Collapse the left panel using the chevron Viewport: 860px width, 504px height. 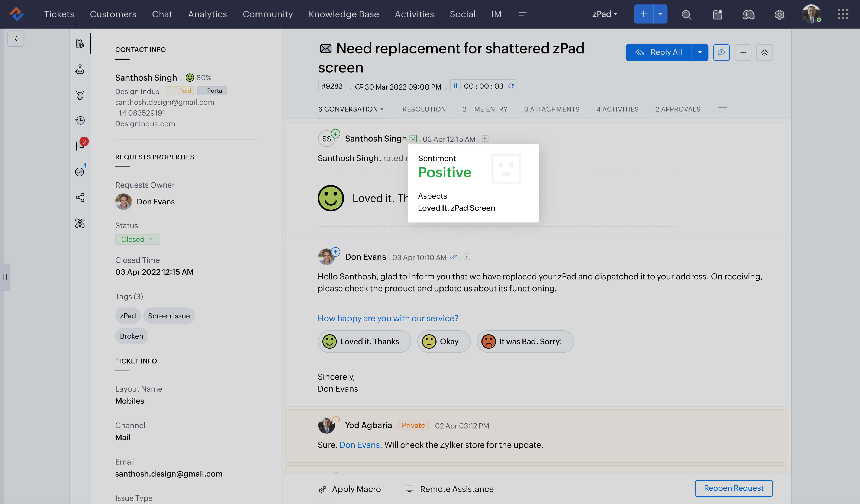[16, 39]
